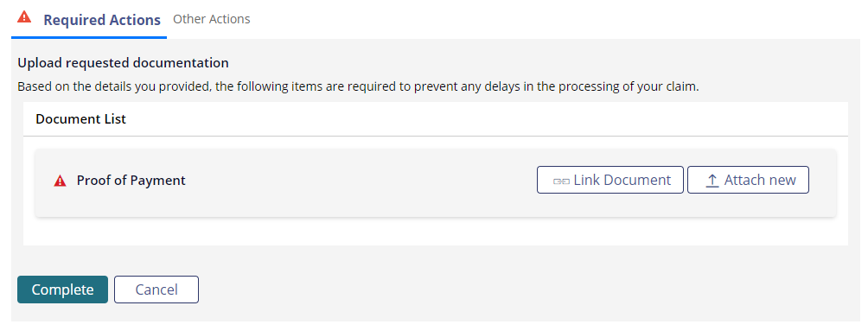This screenshot has height=331, width=868.
Task: Click the upload arrow icon in Attach new
Action: coord(712,181)
